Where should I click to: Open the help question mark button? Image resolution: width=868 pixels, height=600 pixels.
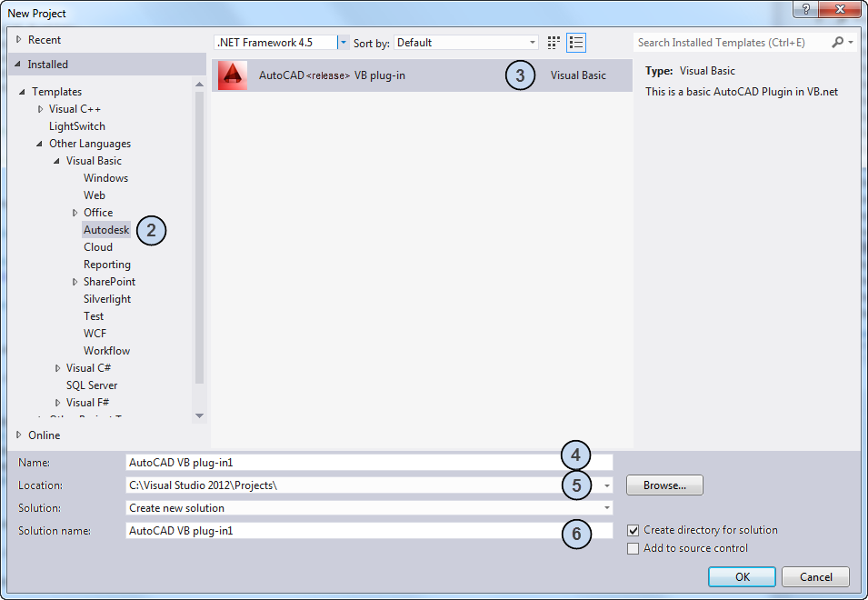[x=805, y=9]
